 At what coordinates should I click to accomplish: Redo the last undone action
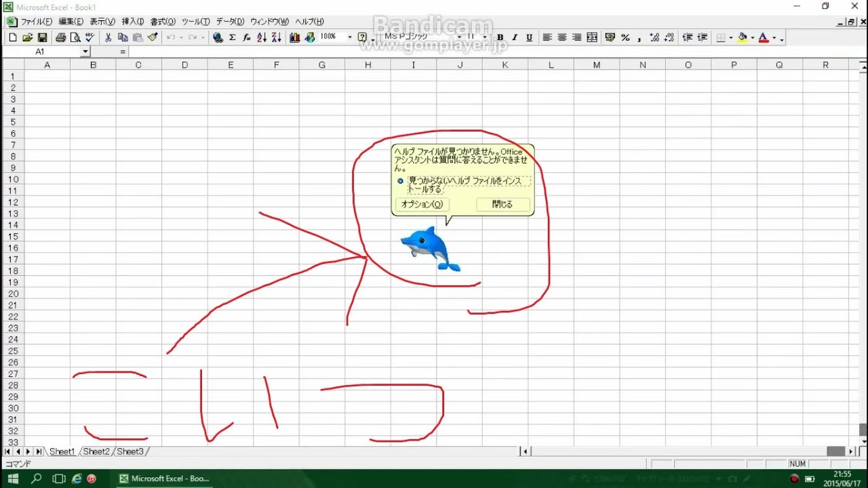pos(192,38)
